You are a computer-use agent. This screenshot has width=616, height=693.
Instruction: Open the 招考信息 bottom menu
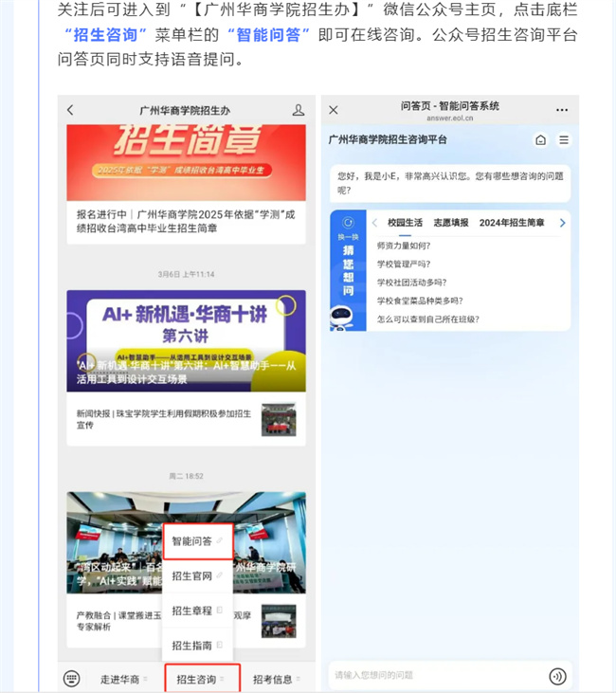277,679
